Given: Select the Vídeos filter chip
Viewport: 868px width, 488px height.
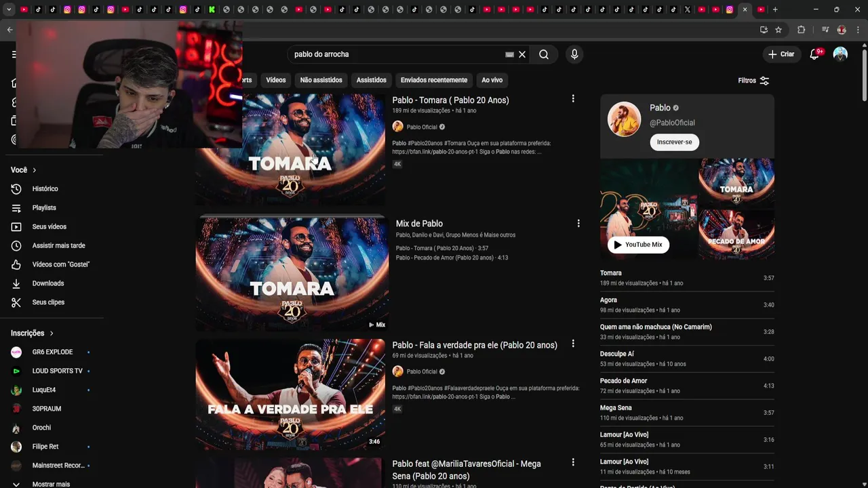Looking at the screenshot, I should 276,80.
